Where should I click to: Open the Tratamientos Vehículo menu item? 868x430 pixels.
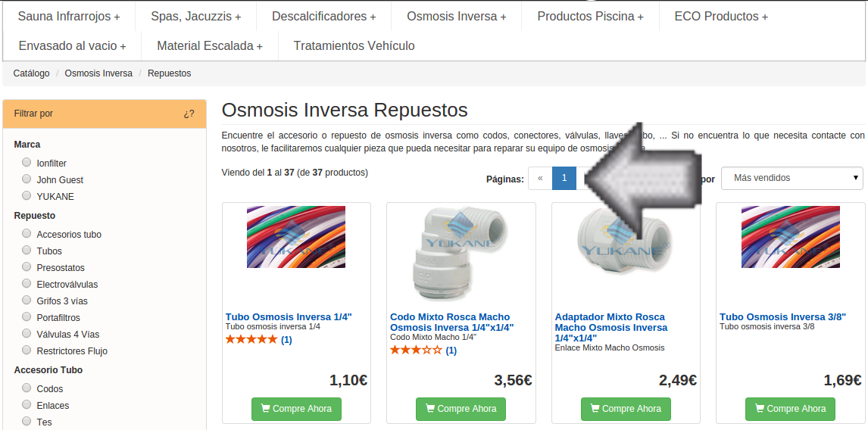(x=354, y=46)
